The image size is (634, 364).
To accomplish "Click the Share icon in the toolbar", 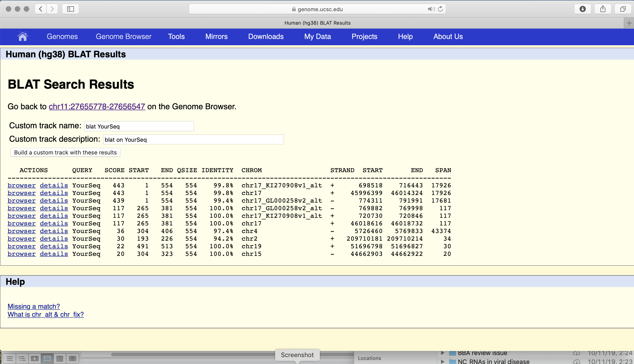I will point(603,9).
